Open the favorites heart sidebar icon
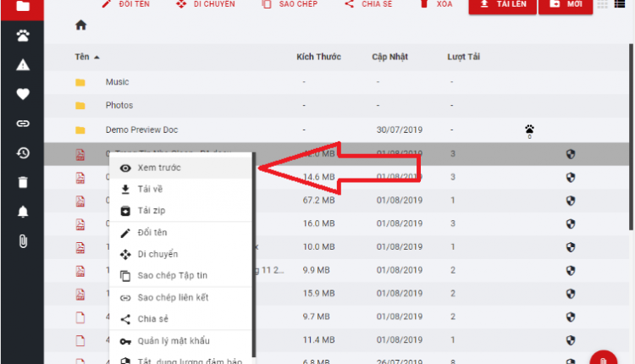The height and width of the screenshot is (364, 635). coord(23,94)
